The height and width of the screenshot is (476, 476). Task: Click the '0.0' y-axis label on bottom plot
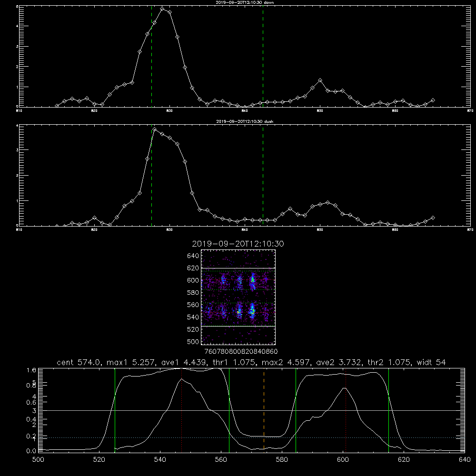pyautogui.click(x=31, y=451)
